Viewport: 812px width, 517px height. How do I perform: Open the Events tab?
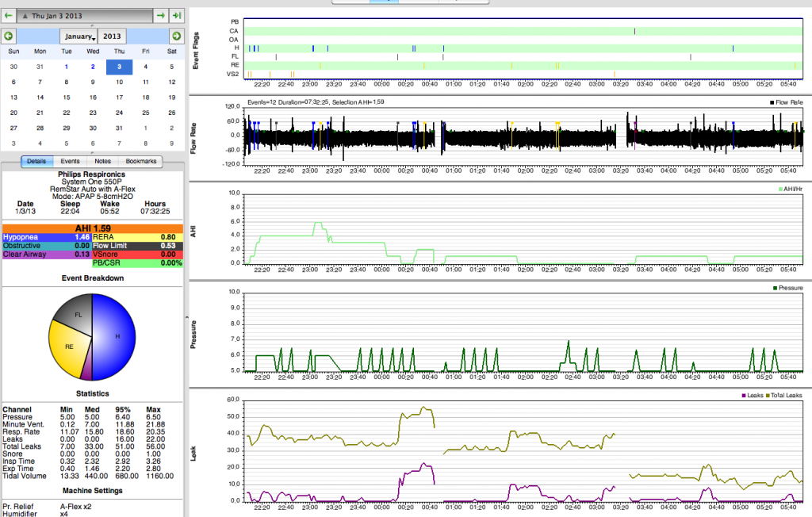click(x=70, y=161)
